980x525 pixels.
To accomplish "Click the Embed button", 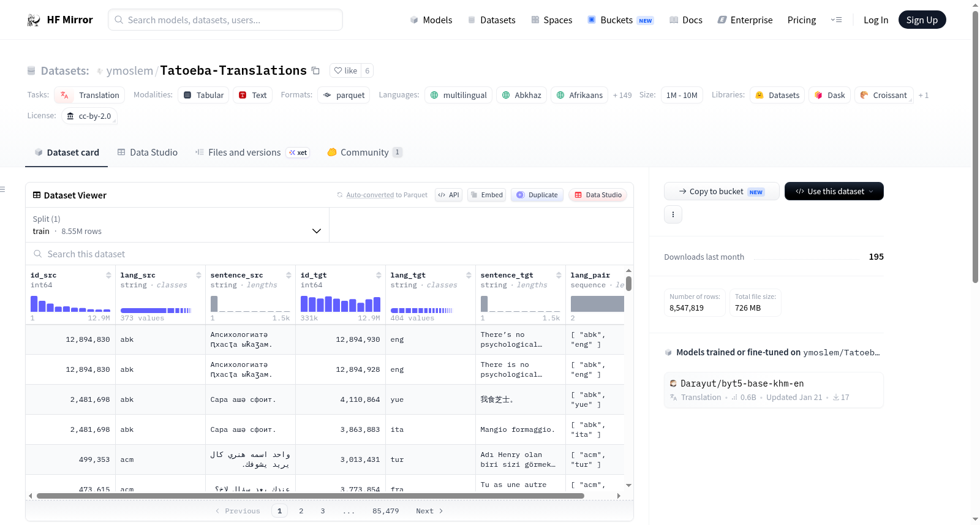I will (x=486, y=195).
